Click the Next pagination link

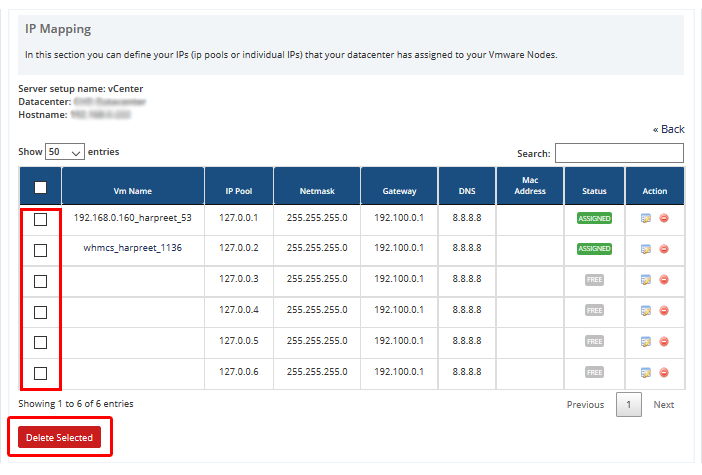coord(663,405)
